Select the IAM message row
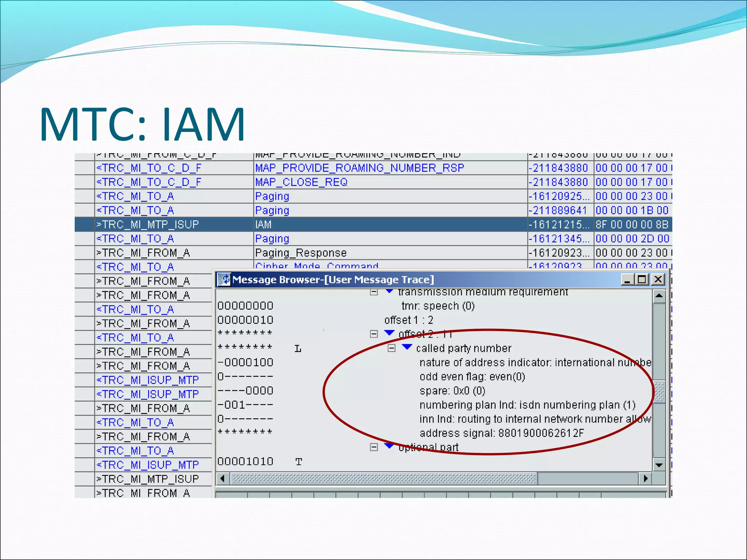The width and height of the screenshot is (747, 560). [x=373, y=224]
